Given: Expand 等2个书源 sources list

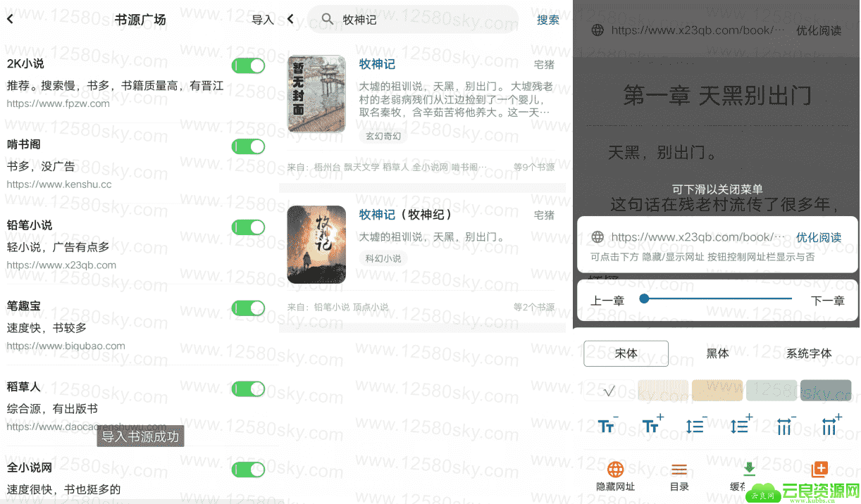Looking at the screenshot, I should [x=534, y=308].
